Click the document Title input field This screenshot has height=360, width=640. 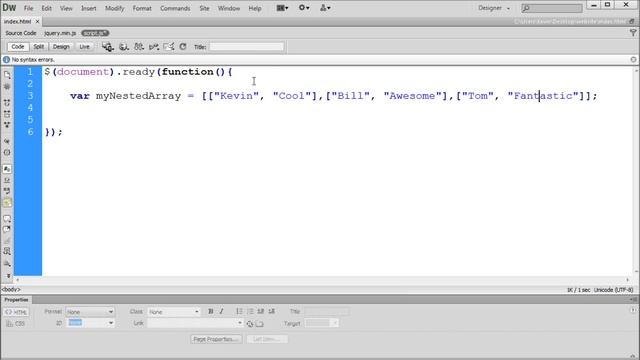pyautogui.click(x=247, y=47)
